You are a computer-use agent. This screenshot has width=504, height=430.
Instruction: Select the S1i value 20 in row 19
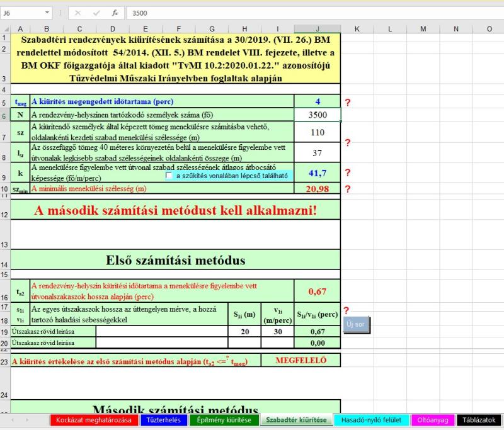click(x=244, y=331)
